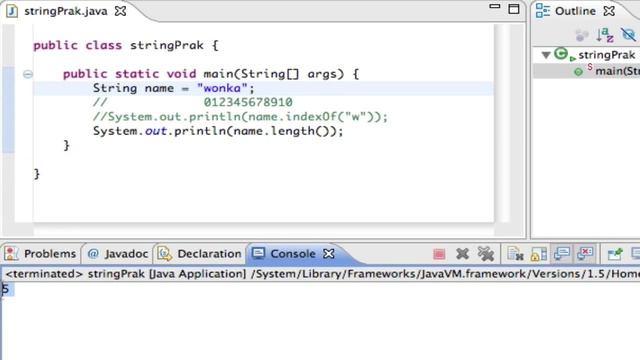Toggle show console on standard error change

click(585, 253)
